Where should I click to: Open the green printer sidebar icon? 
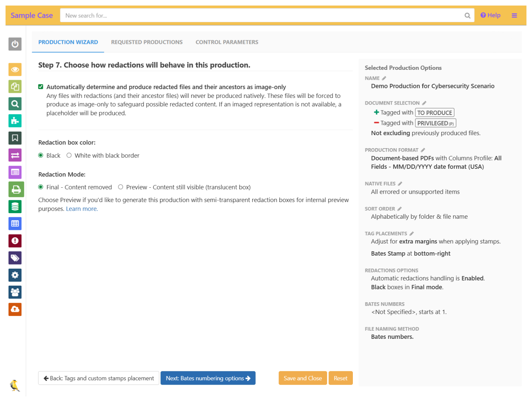(16, 190)
